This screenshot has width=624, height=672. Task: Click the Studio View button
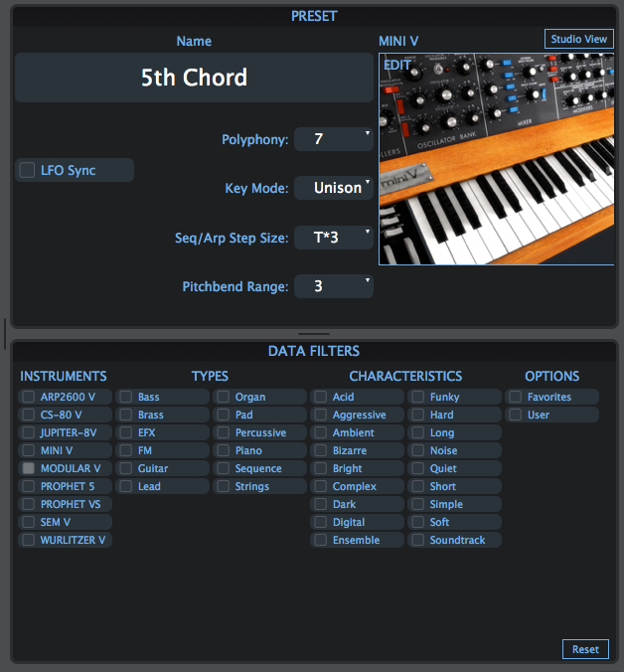click(x=578, y=39)
